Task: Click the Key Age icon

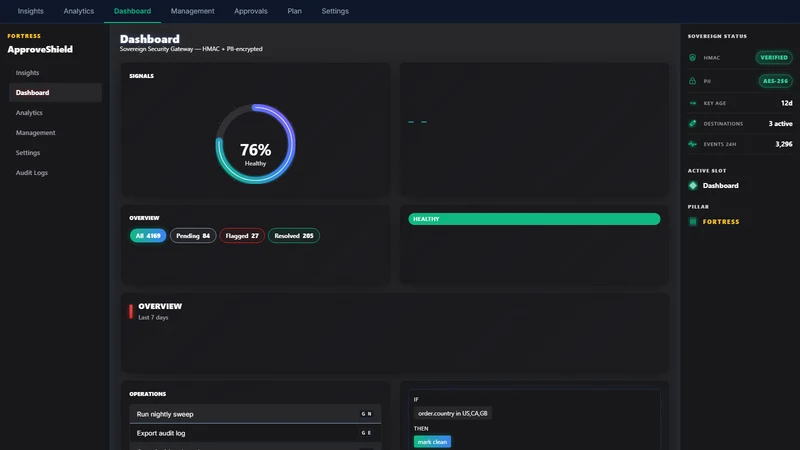Action: tap(692, 103)
